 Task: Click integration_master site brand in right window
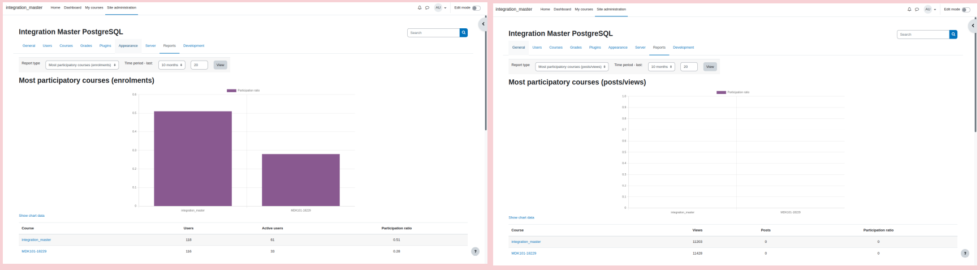514,10
